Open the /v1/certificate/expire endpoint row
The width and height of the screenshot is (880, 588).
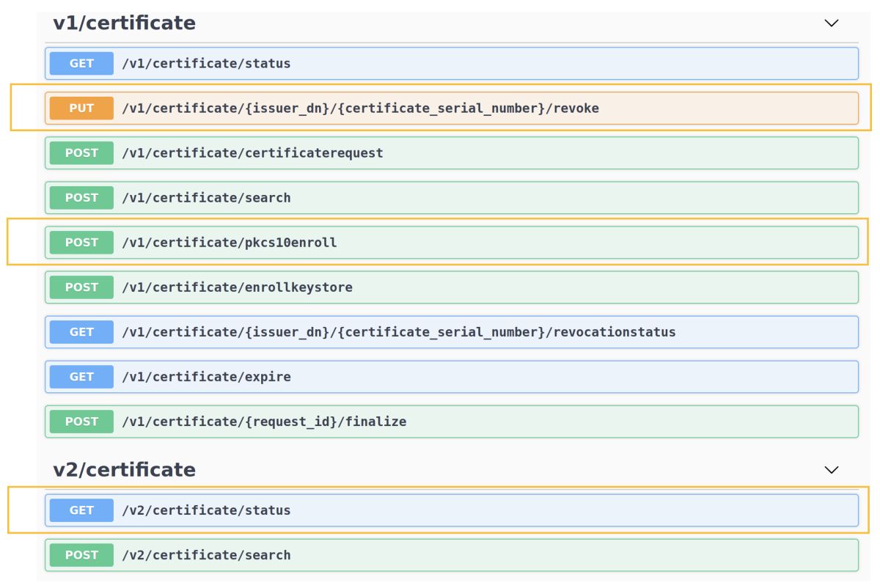206,377
